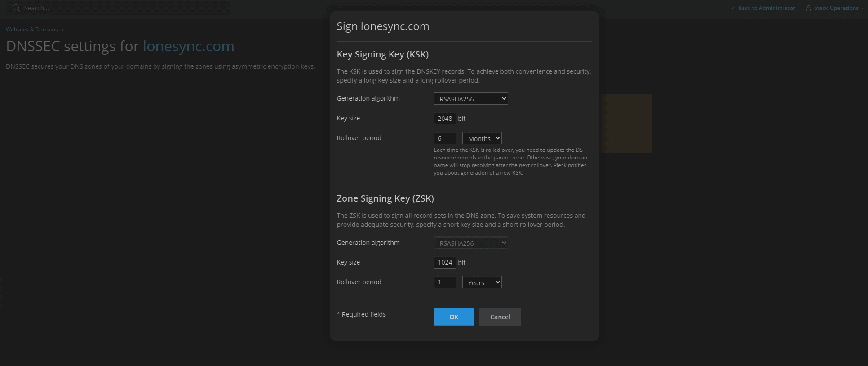Image resolution: width=868 pixels, height=366 pixels.
Task: Open the lonesync.com link in page heading
Action: (x=188, y=46)
